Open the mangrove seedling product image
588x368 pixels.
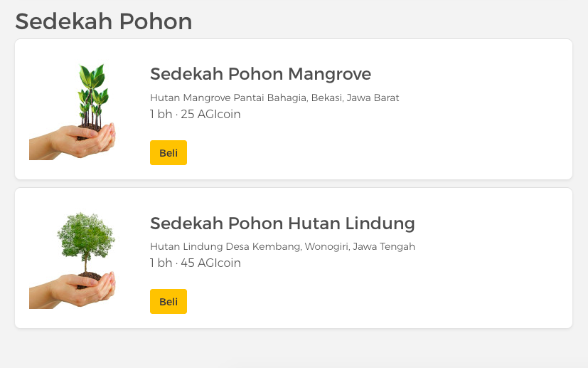coord(73,112)
